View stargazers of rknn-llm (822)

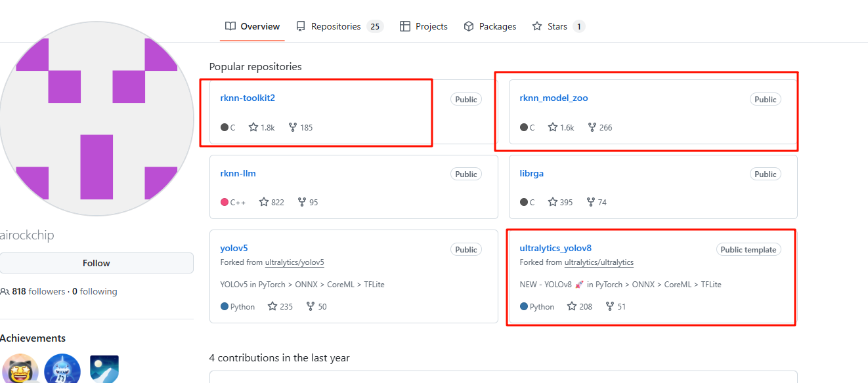click(272, 202)
